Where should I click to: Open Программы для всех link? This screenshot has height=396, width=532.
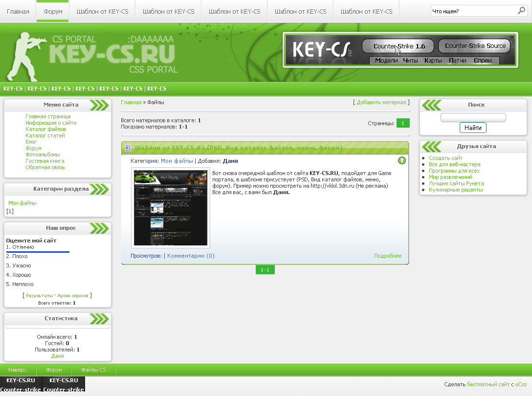454,171
